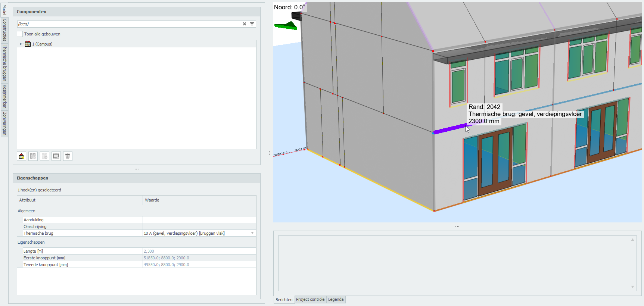
Task: Clear the component search with the X icon
Action: 245,24
